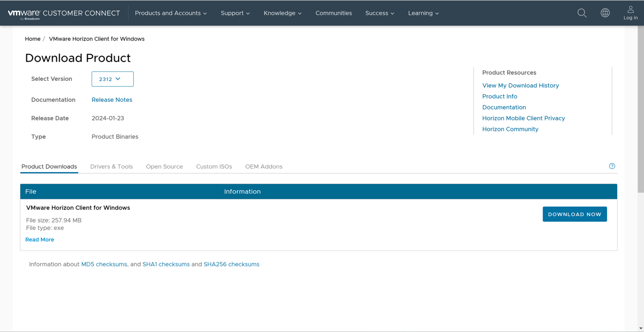Click the globe language selector icon

605,13
